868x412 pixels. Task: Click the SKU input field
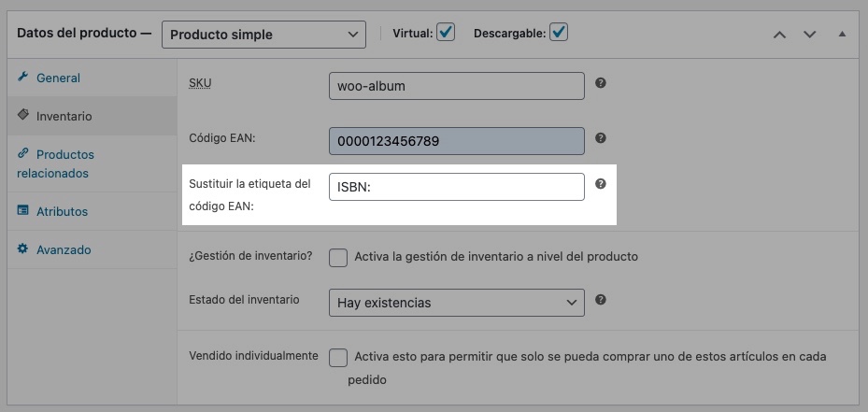(x=456, y=86)
